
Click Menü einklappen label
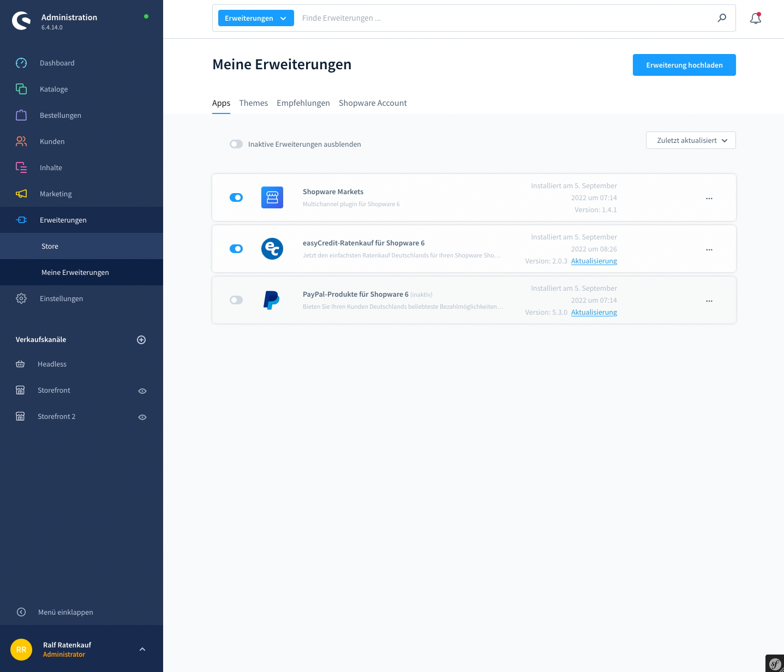pos(65,612)
